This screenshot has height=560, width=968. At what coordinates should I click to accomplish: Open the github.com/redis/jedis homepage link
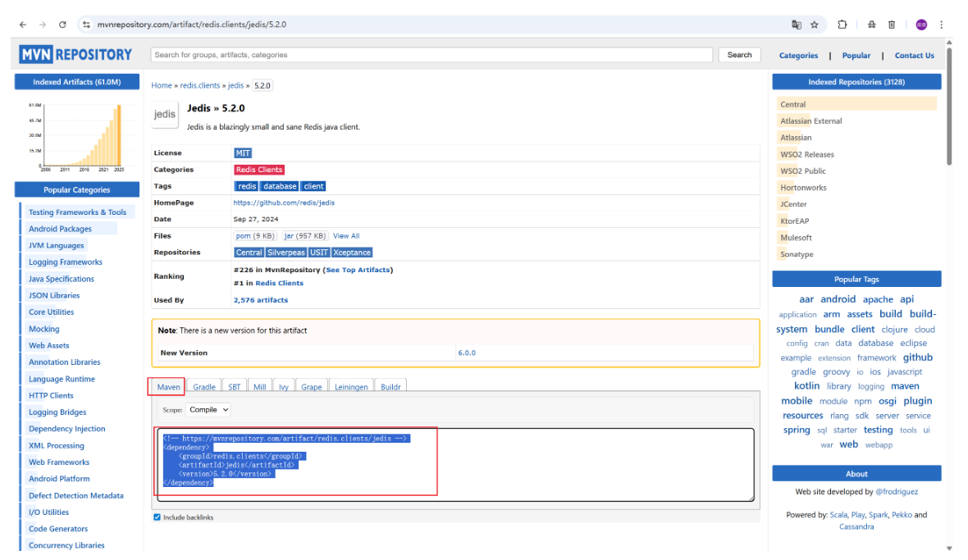click(x=284, y=203)
